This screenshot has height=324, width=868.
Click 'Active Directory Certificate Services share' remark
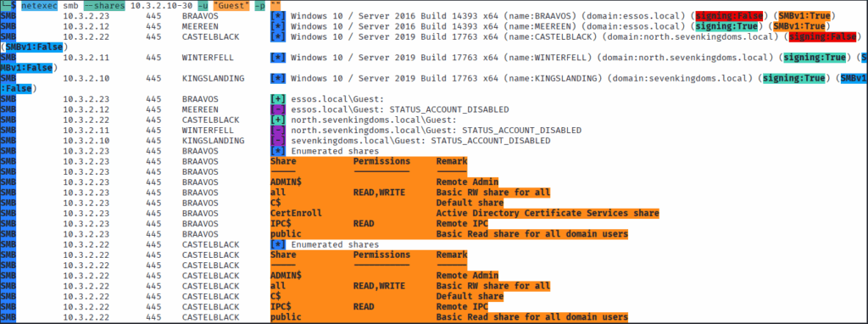(548, 213)
